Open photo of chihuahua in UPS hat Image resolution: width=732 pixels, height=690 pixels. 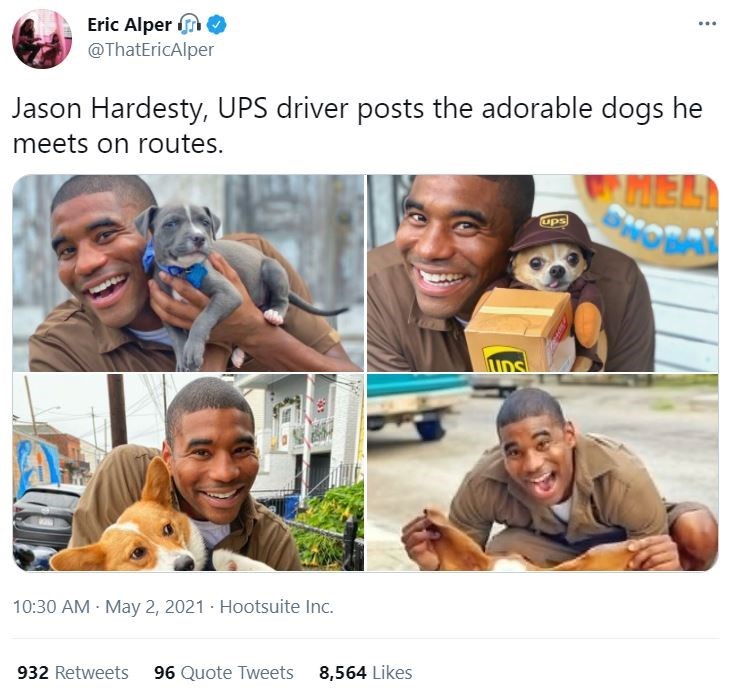(542, 273)
